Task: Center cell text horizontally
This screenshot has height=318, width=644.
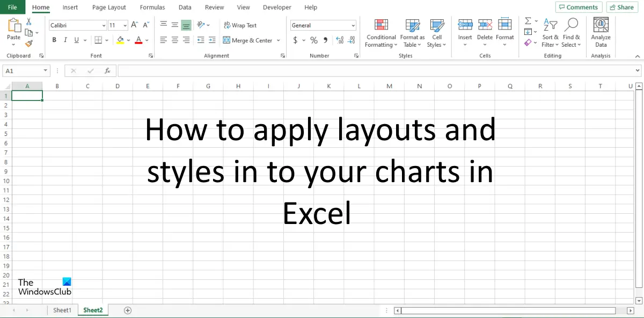Action: click(175, 40)
